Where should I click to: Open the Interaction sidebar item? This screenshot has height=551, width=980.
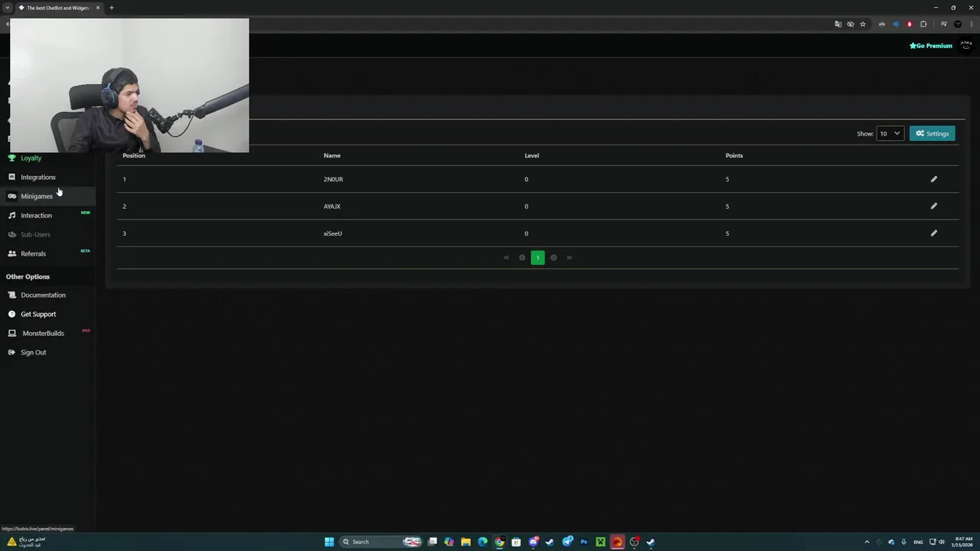point(36,215)
